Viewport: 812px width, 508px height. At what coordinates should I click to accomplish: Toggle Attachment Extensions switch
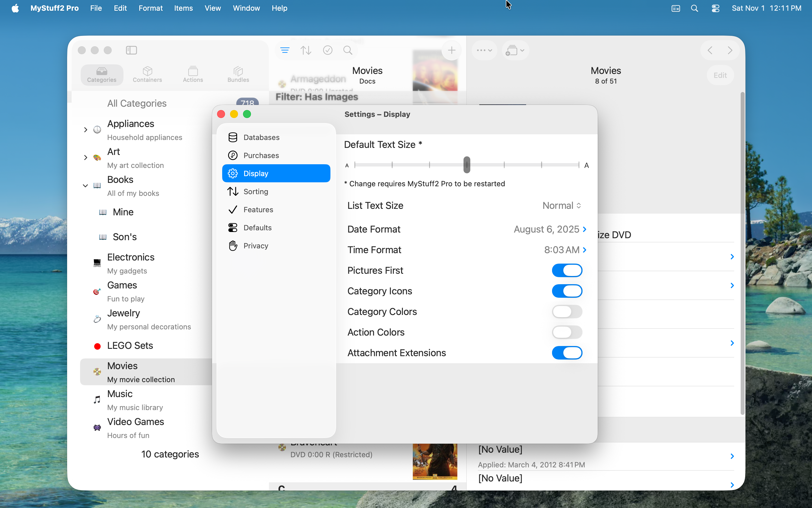567,353
